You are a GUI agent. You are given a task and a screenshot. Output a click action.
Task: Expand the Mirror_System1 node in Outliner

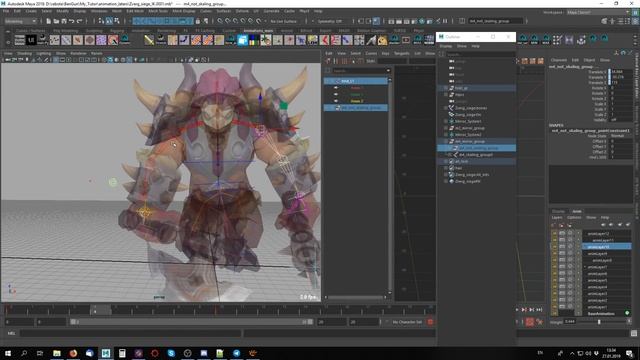coord(446,121)
